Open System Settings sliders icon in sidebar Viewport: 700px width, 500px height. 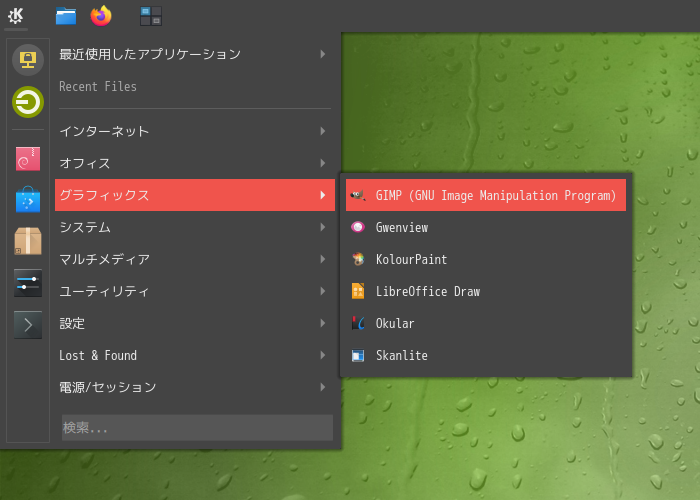pos(28,283)
